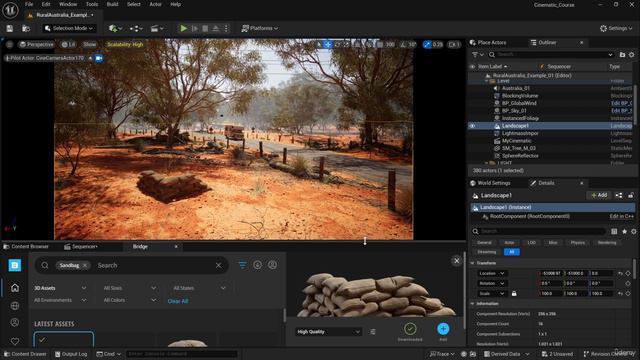This screenshot has height=360, width=640.
Task: Open Bridge home icon
Action: (15, 288)
